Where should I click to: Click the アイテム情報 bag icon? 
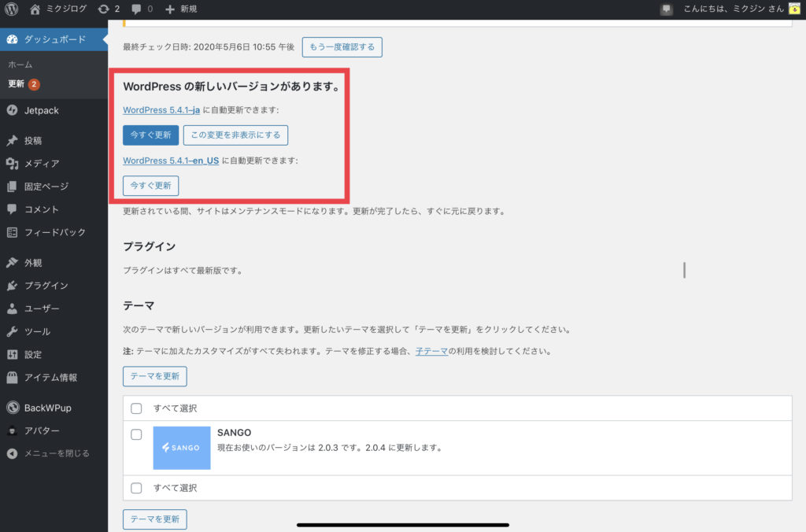[12, 377]
